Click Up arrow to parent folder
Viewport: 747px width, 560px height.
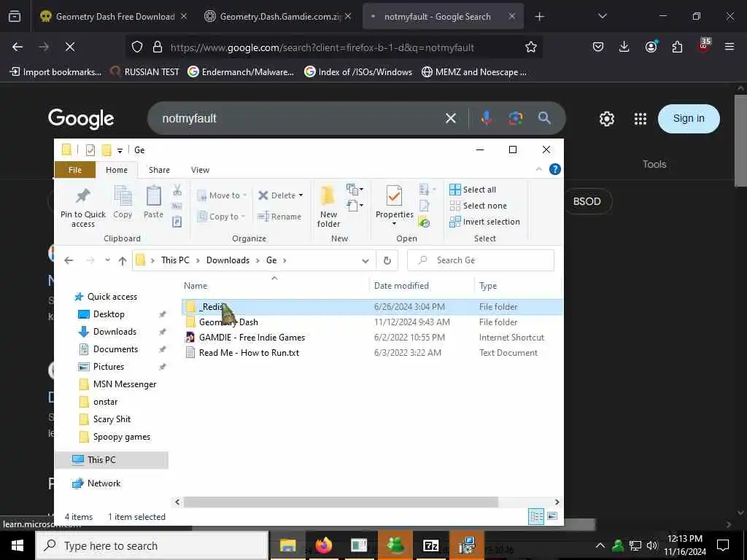click(x=123, y=260)
